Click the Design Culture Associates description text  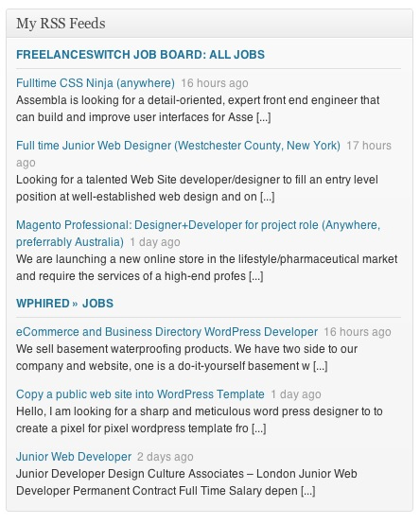[186, 482]
